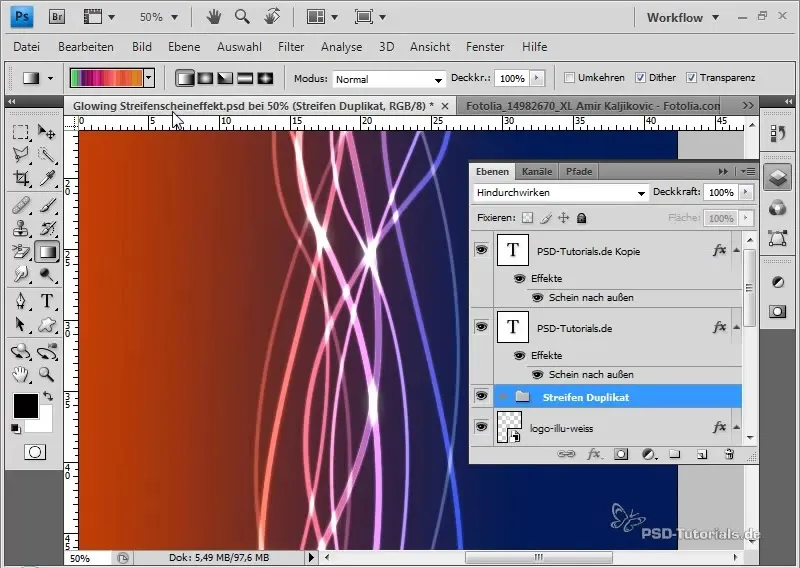Toggle lock all pixels padlock icon

point(581,218)
